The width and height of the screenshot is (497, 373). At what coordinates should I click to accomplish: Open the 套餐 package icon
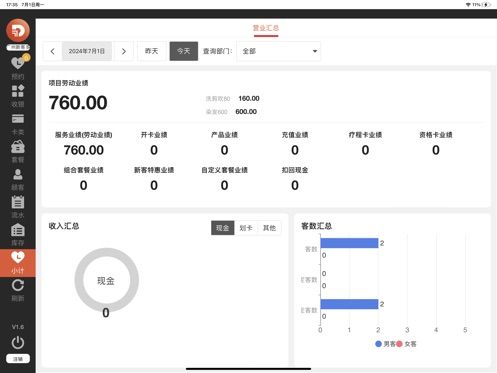point(18,147)
